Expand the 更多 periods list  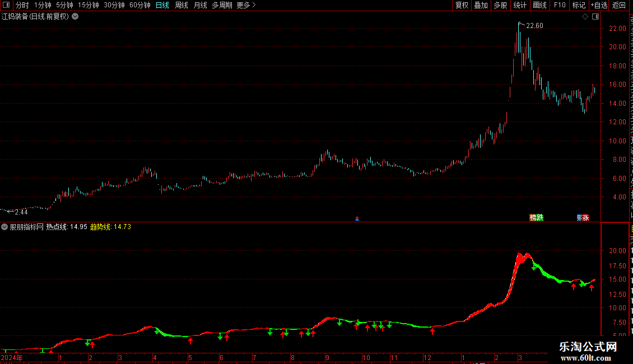246,5
